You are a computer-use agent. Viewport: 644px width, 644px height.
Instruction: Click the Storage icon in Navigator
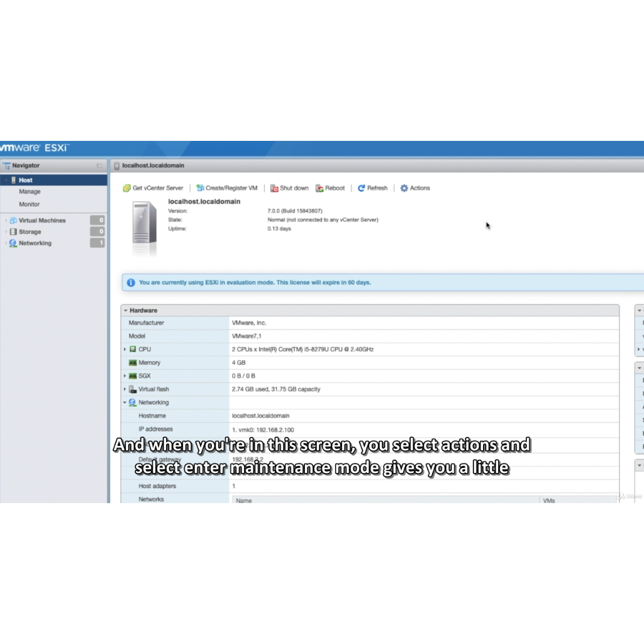(x=13, y=231)
